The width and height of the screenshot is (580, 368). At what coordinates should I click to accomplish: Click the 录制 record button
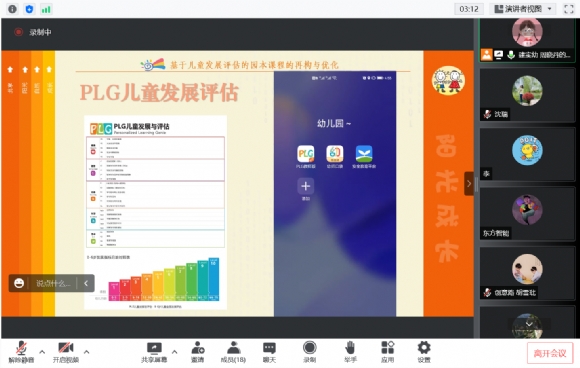click(310, 352)
